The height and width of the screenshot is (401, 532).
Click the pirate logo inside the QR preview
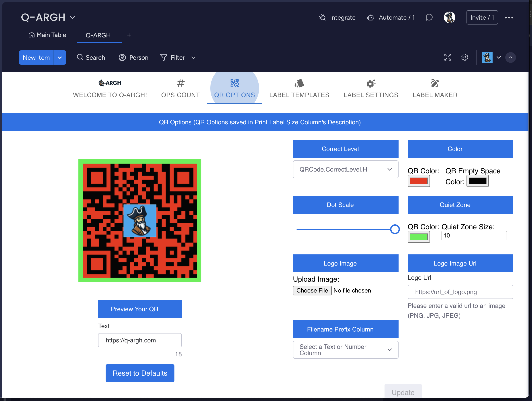click(140, 221)
